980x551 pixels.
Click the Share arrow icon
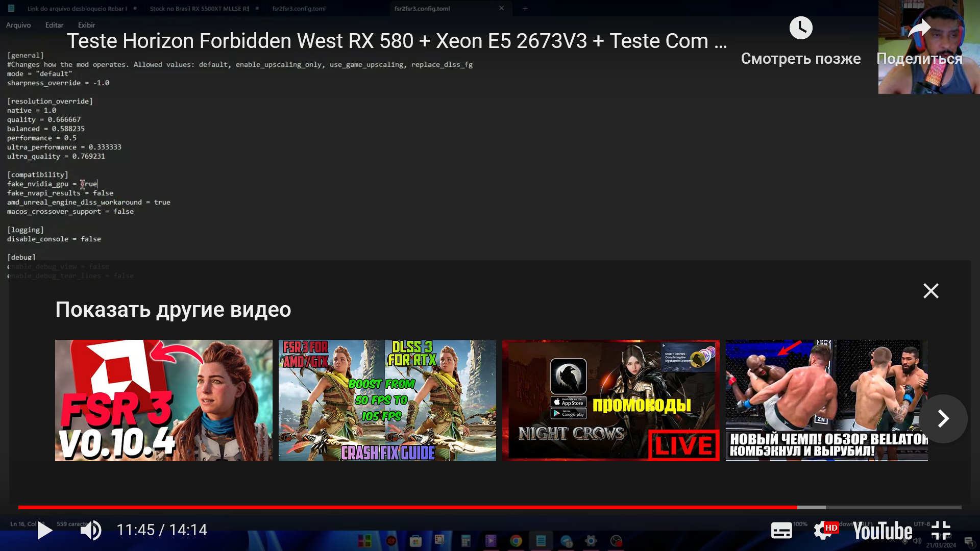919,29
